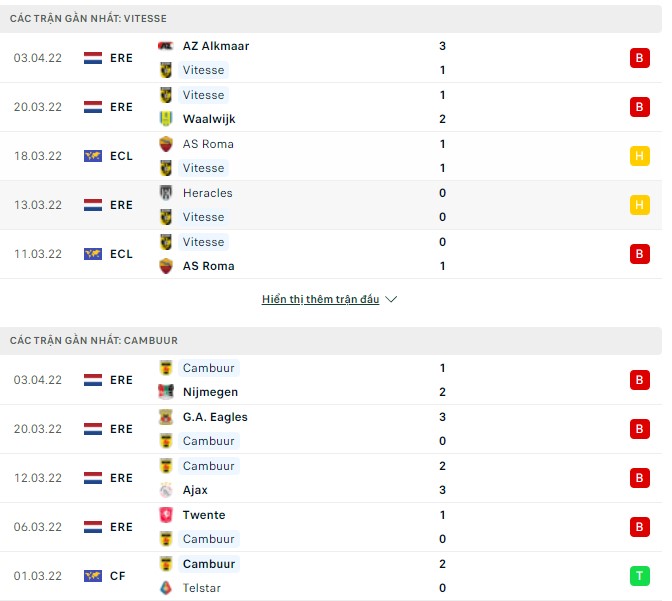The image size is (672, 601).
Task: Click the yellow H badge for Heracles match
Action: pyautogui.click(x=639, y=205)
